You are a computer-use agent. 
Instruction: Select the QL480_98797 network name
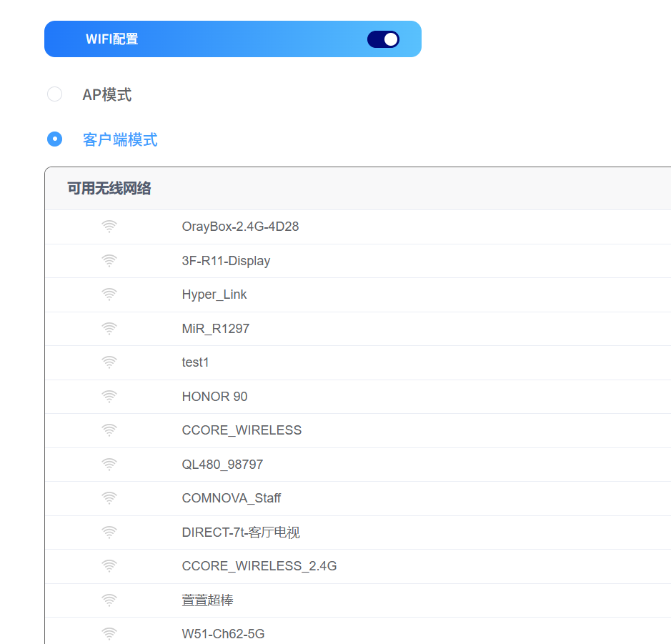click(x=222, y=465)
